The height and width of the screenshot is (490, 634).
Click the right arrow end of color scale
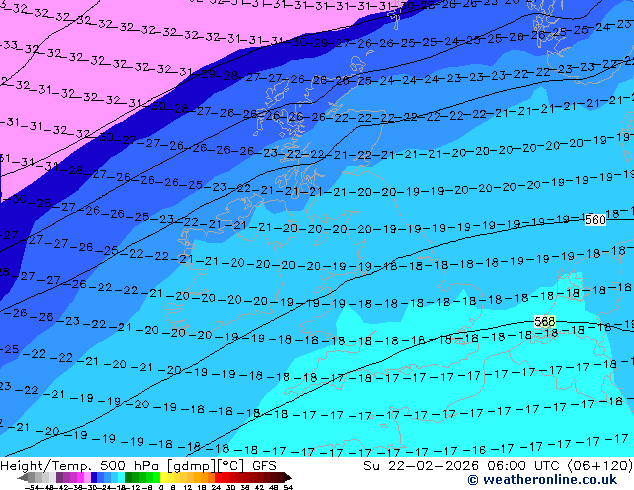click(288, 477)
